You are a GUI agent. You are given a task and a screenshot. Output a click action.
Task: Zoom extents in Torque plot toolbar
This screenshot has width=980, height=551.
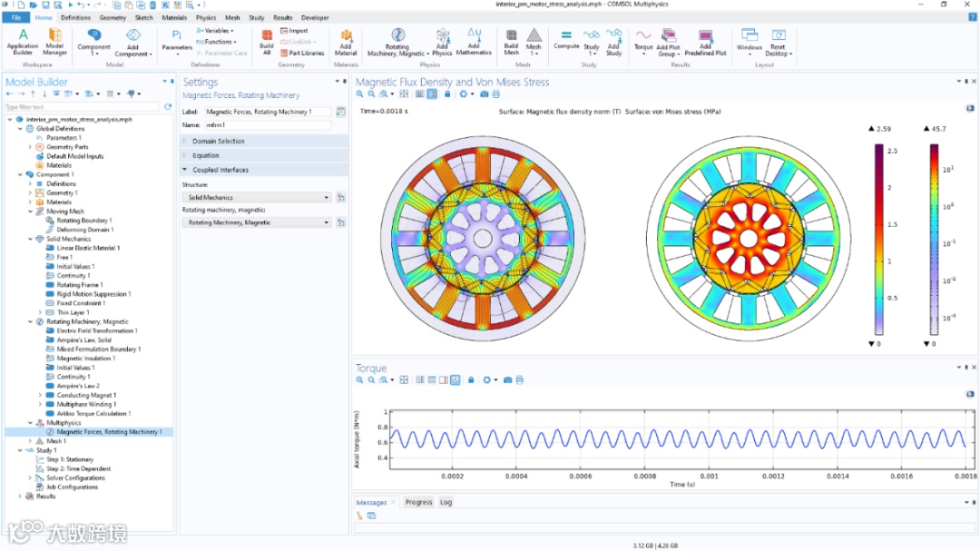pos(404,379)
